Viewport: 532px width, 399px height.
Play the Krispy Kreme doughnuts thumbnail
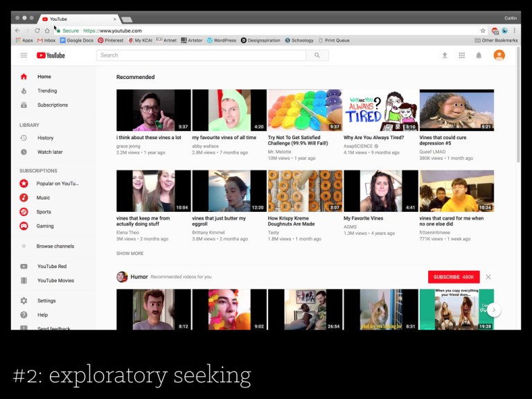[x=305, y=191]
